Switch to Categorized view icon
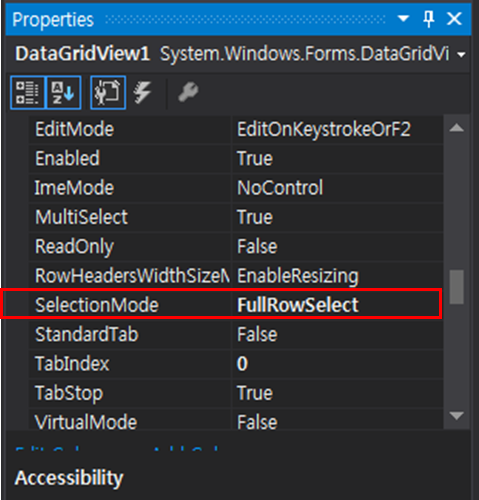The image size is (479, 500). pos(28,92)
